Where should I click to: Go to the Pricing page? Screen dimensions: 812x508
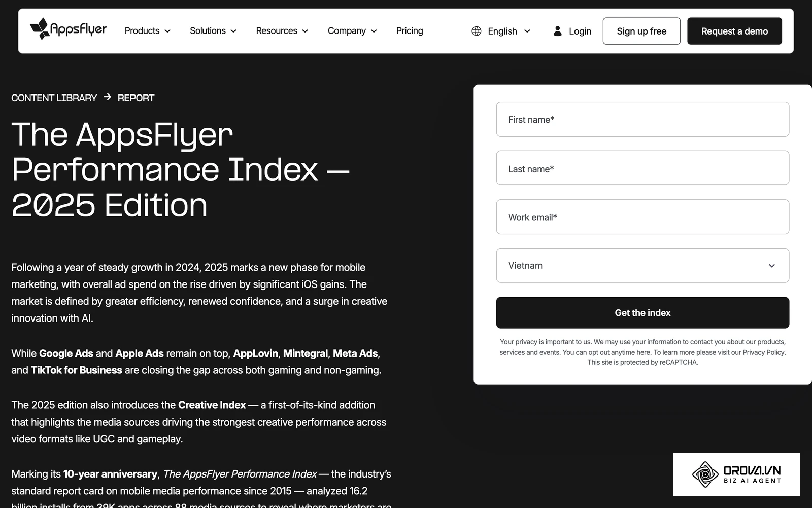tap(410, 31)
